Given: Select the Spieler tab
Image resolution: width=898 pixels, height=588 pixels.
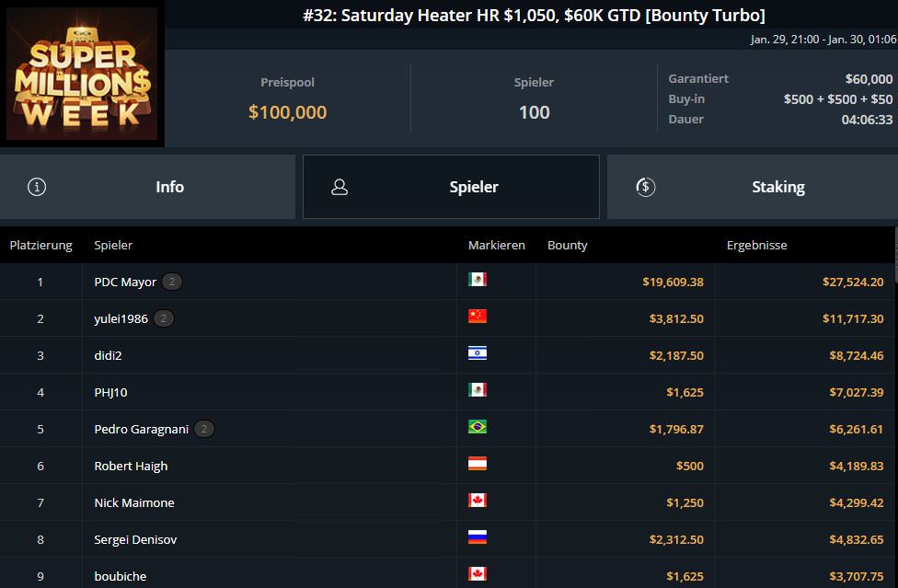Looking at the screenshot, I should pos(451,187).
